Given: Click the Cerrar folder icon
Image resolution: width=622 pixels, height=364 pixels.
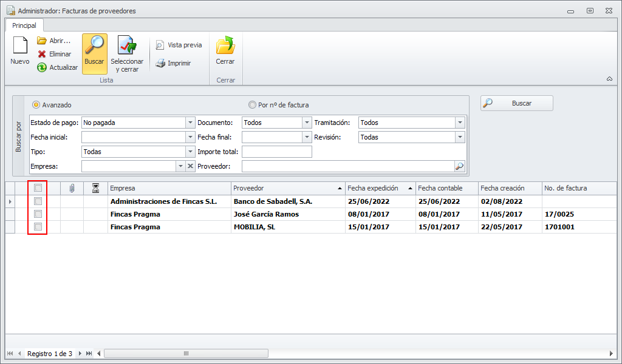Looking at the screenshot, I should [225, 45].
